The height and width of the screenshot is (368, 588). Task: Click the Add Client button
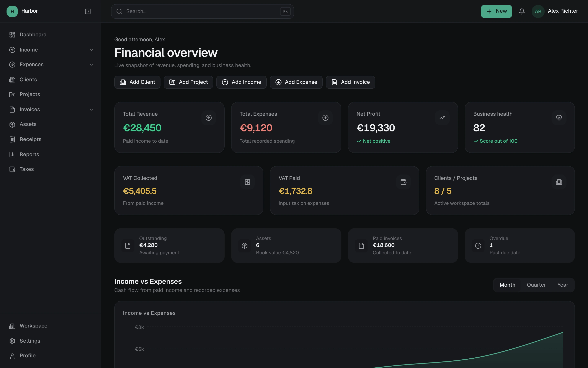(x=137, y=82)
